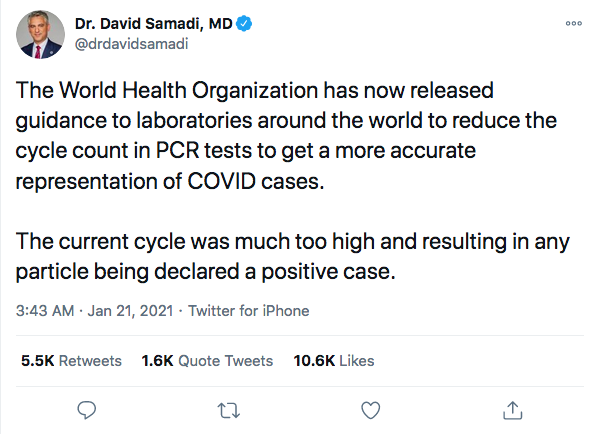Click 'World Health Organization' text in tweet
This screenshot has height=434, width=598.
(x=188, y=91)
